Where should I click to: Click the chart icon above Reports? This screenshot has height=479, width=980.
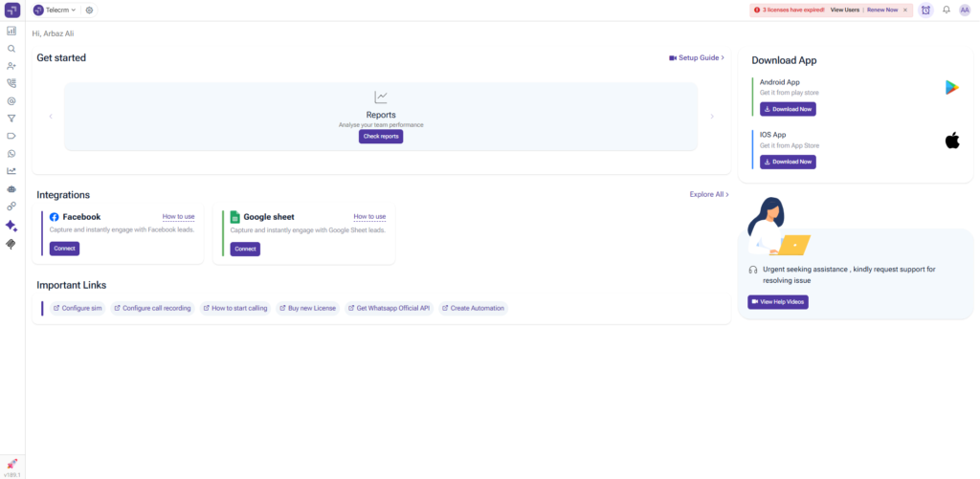(x=381, y=98)
